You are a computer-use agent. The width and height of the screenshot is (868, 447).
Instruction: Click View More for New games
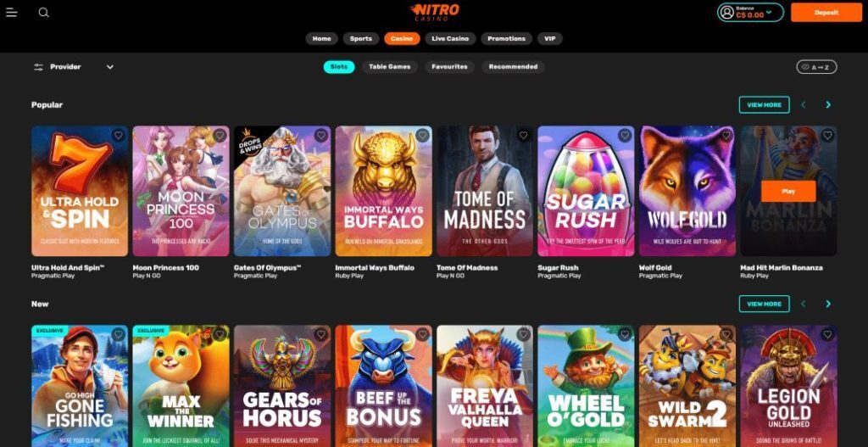click(764, 304)
